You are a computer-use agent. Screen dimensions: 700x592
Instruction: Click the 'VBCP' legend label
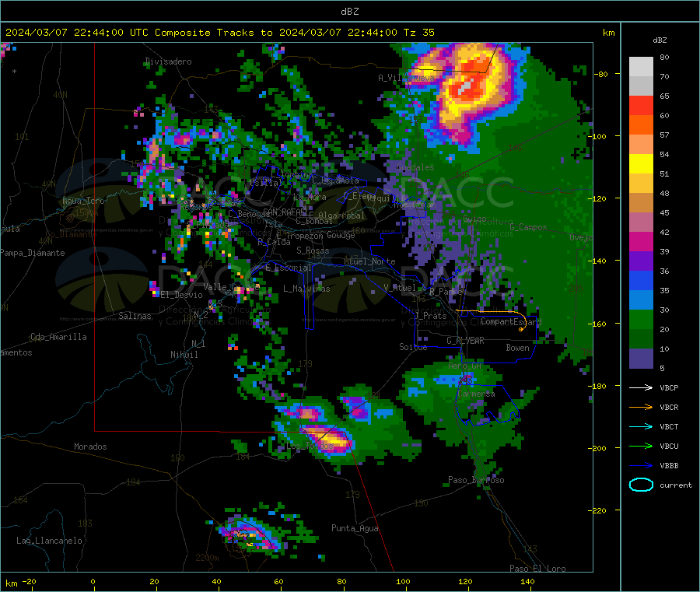(x=669, y=387)
